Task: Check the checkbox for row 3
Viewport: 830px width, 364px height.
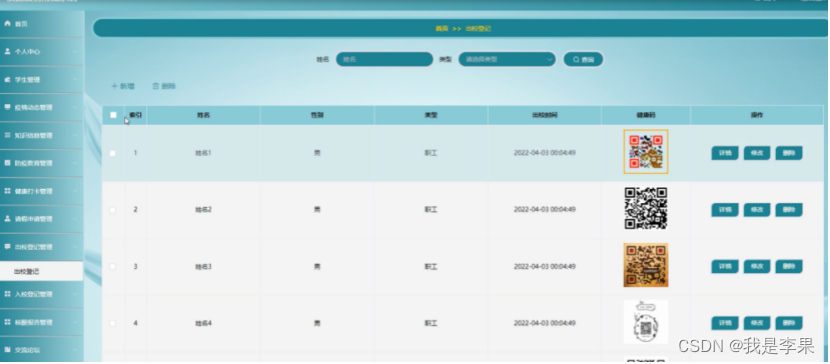Action: [112, 266]
